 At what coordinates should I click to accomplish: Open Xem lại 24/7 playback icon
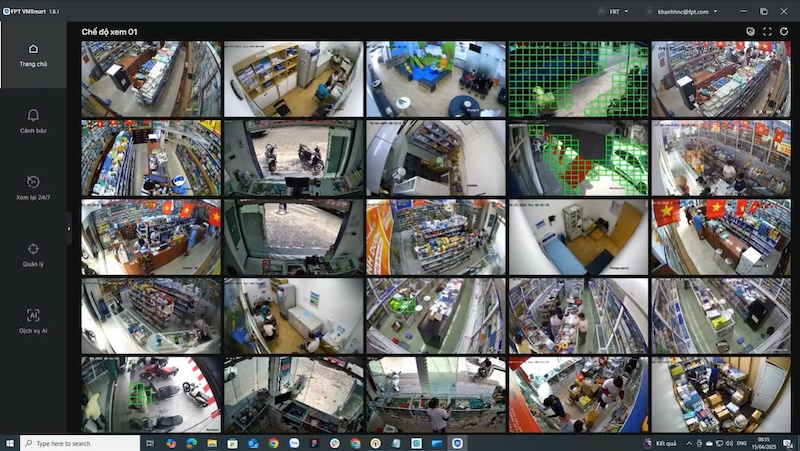[x=33, y=187]
